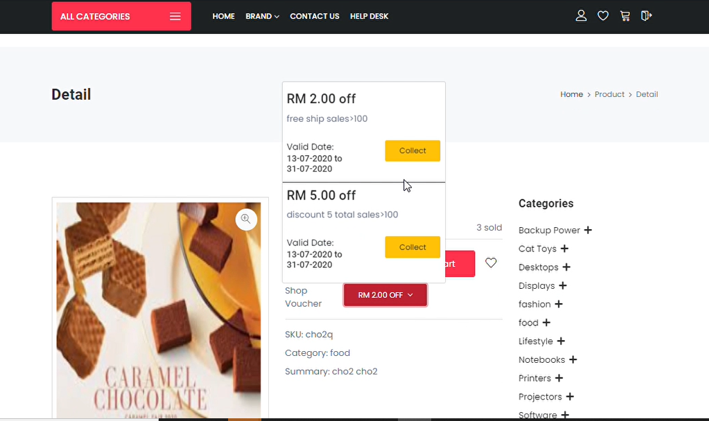Go to the Home menu item

tap(223, 16)
